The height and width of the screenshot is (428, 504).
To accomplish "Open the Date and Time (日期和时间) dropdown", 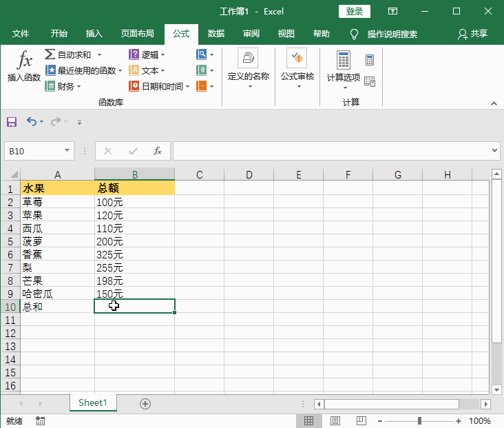I will (158, 86).
